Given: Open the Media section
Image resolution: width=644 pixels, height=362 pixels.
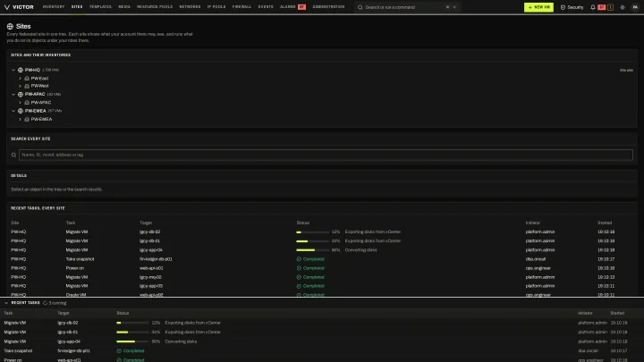Looking at the screenshot, I should coord(124,7).
